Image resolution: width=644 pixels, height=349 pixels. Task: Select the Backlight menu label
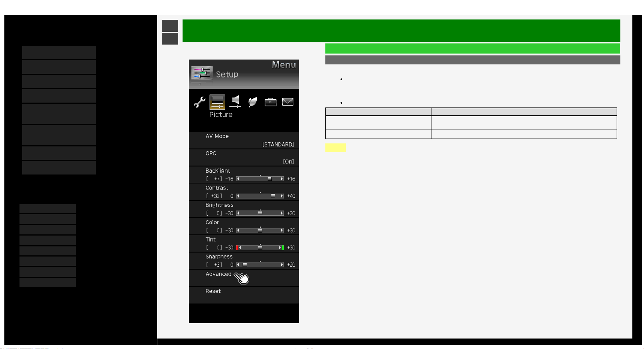218,171
